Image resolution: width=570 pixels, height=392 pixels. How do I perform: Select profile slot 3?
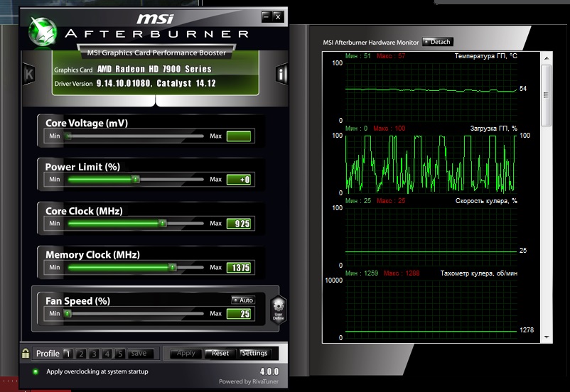[94, 354]
